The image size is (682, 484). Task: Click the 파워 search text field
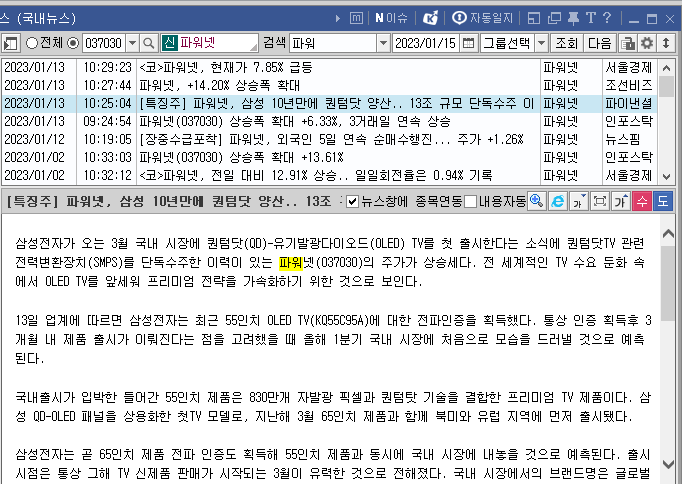click(333, 43)
